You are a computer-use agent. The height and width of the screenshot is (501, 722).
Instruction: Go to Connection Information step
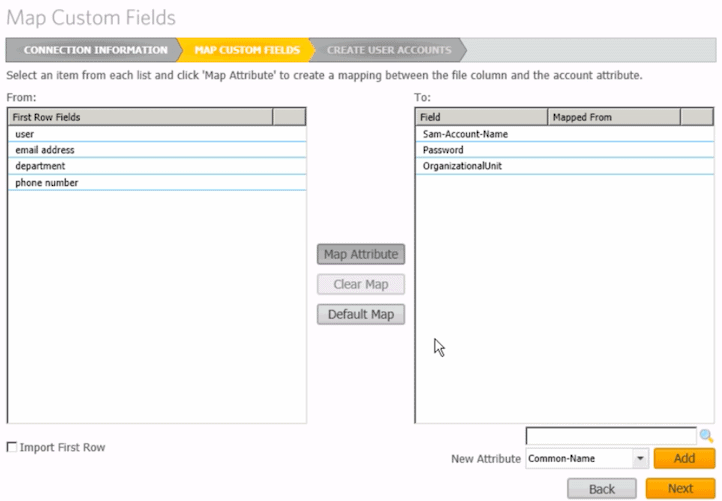coord(95,50)
